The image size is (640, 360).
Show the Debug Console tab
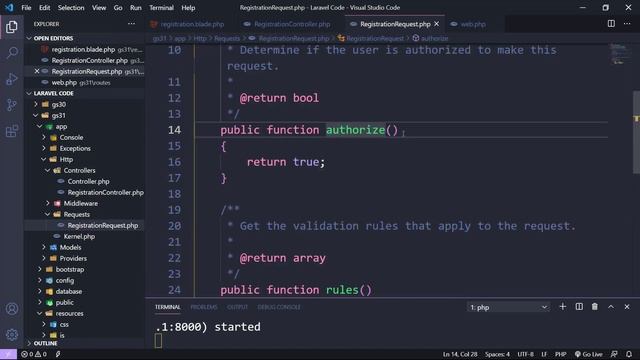coord(279,307)
